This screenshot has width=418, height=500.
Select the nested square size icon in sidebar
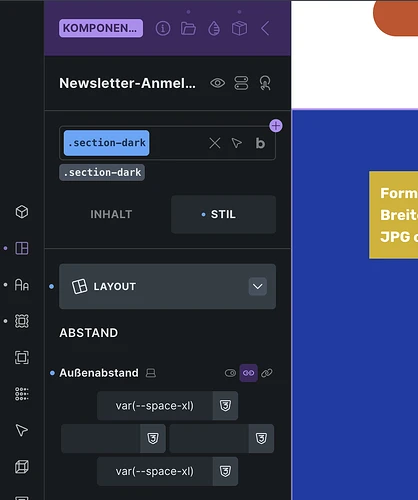click(22, 357)
